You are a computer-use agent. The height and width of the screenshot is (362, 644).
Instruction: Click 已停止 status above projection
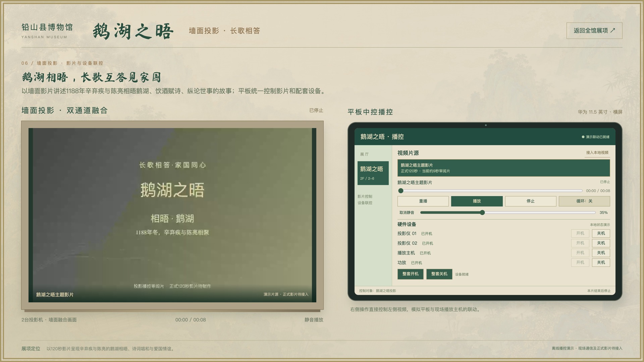(316, 110)
